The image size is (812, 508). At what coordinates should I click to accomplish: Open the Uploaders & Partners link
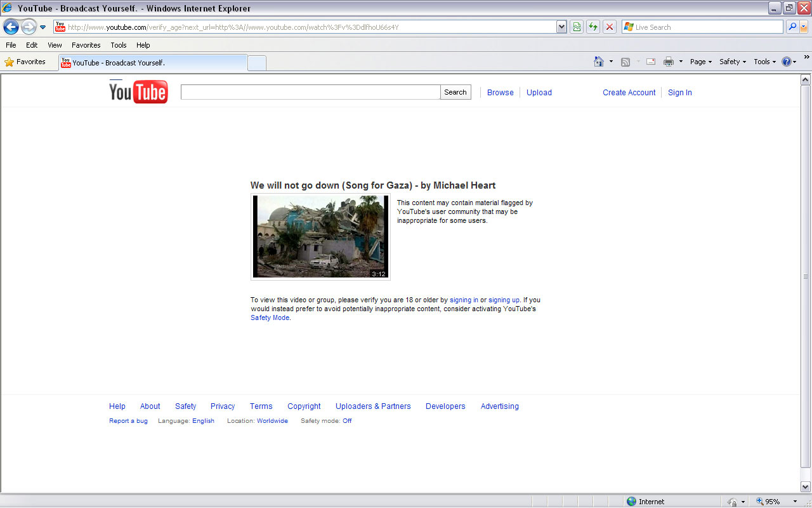click(x=373, y=406)
